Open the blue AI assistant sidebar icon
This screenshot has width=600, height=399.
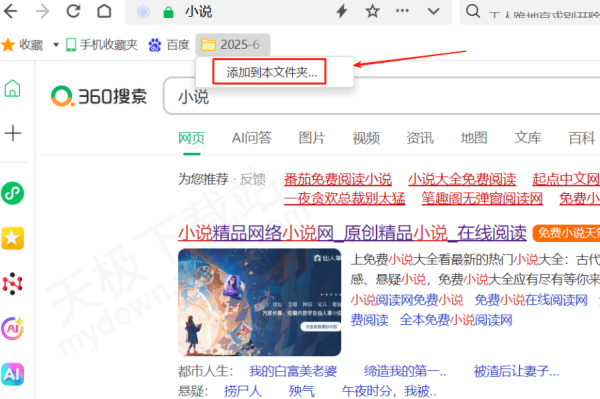click(x=12, y=374)
